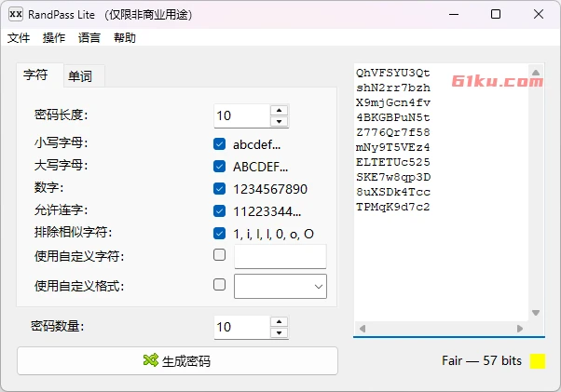The image size is (561, 392).
Task: Select password SKE7w8qp3D
Action: click(x=393, y=177)
